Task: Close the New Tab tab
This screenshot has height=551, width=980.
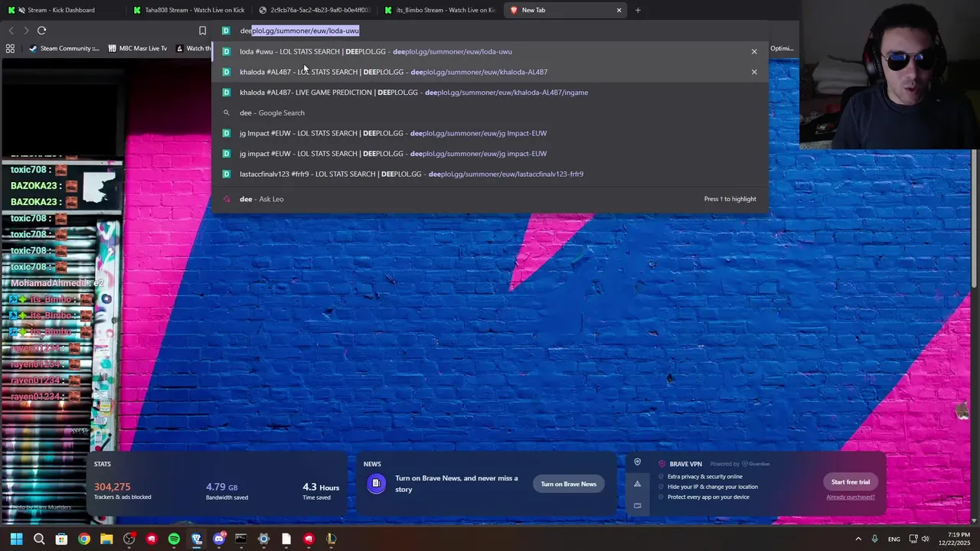Action: (x=619, y=10)
